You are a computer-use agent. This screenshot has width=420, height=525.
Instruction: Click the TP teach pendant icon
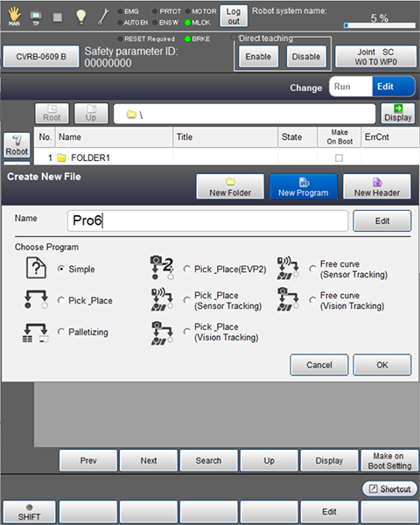coord(36,17)
